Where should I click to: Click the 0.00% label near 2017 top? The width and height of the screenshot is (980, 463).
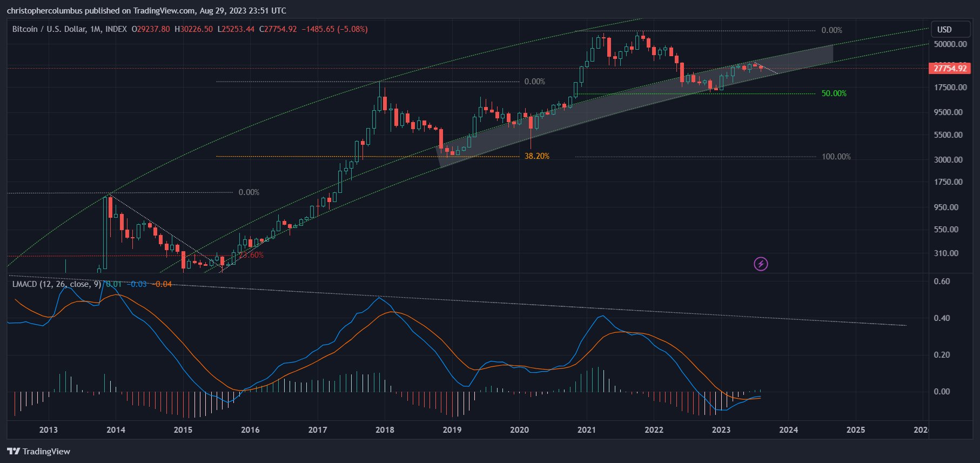(x=534, y=82)
